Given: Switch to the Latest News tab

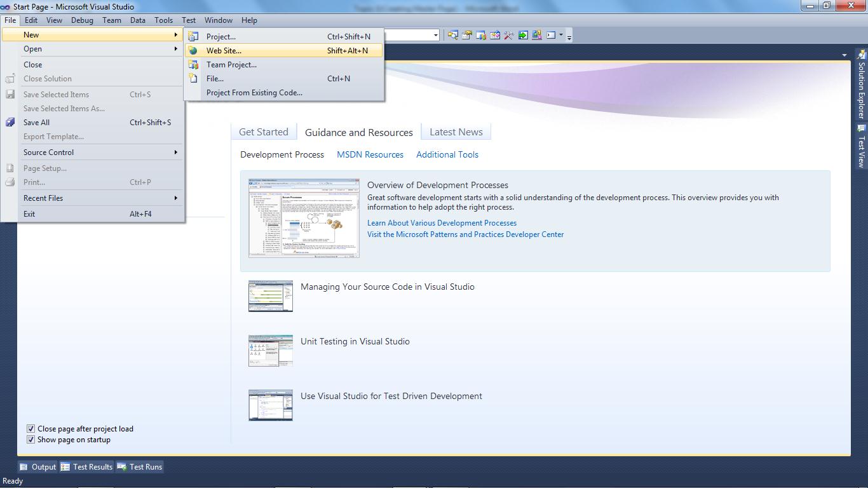Looking at the screenshot, I should click(x=456, y=132).
